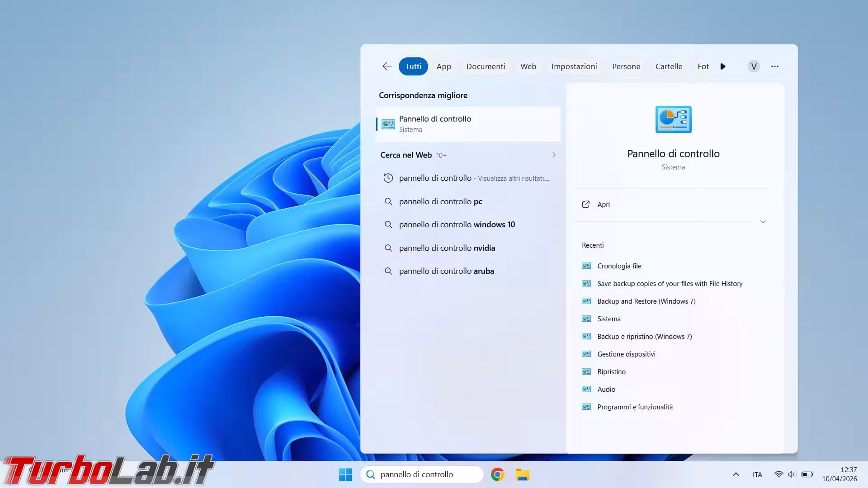868x488 pixels.
Task: Open Windows Start button in taskbar
Action: 345,474
